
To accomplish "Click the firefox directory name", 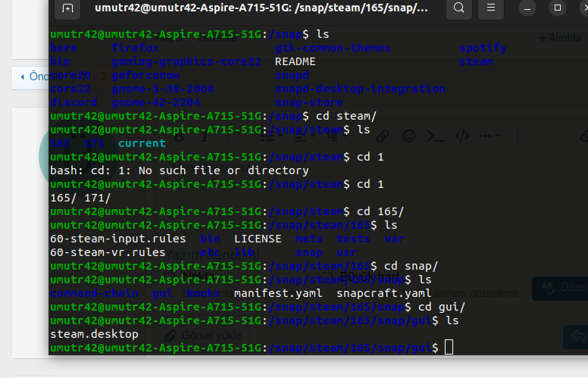I will pos(135,48).
